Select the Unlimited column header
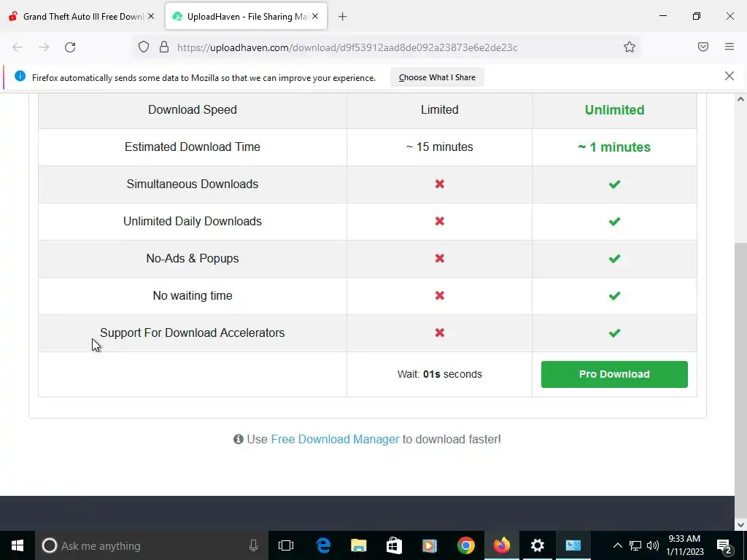This screenshot has height=560, width=747. click(x=614, y=110)
